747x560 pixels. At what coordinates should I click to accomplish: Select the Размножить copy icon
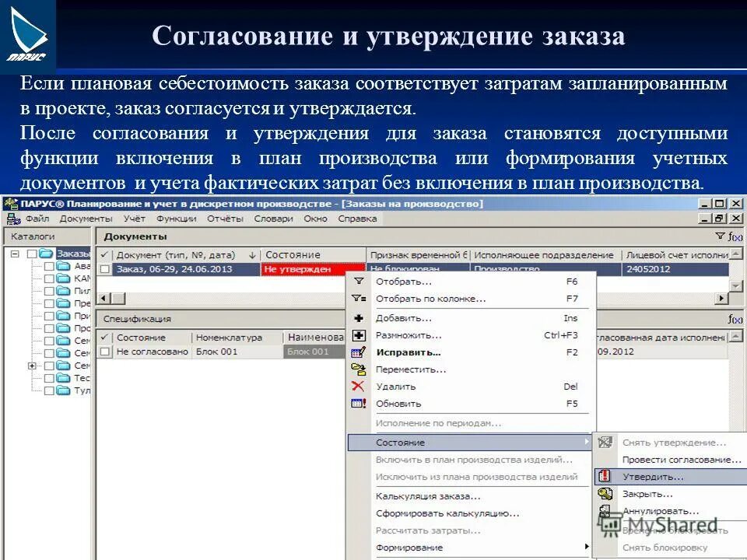coord(359,334)
